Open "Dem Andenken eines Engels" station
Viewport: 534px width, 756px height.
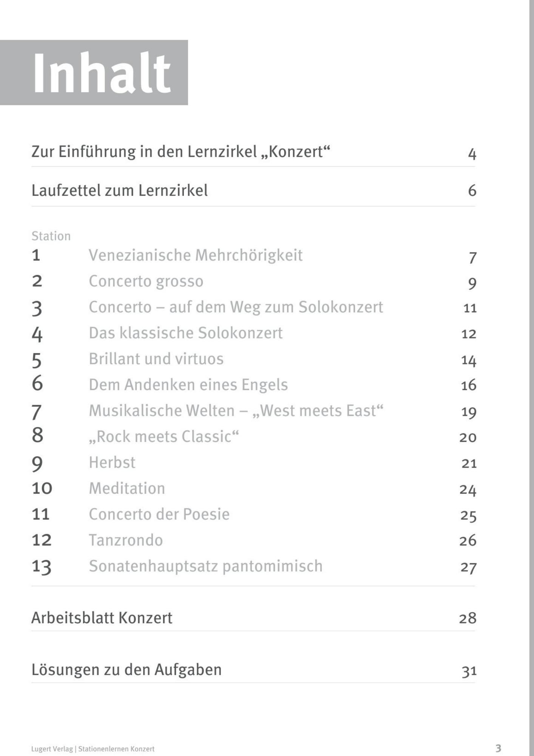pos(188,385)
